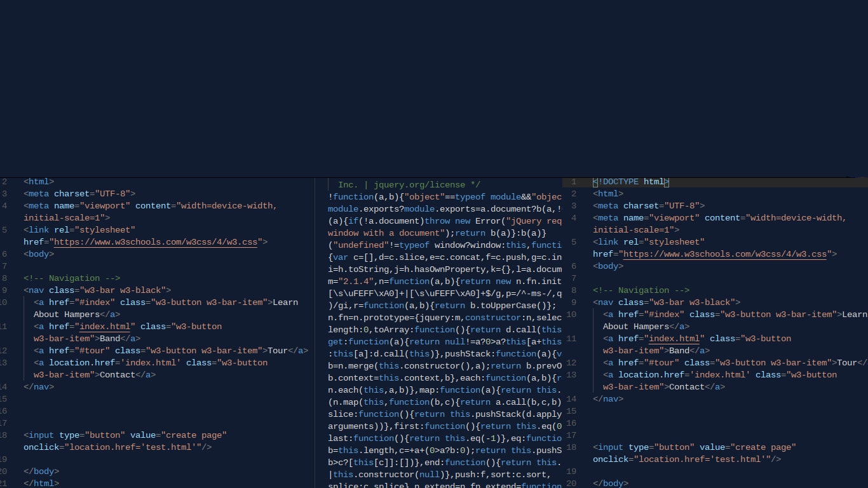Click line number 18 in right pane gutter
Image resolution: width=868 pixels, height=488 pixels.
click(571, 447)
